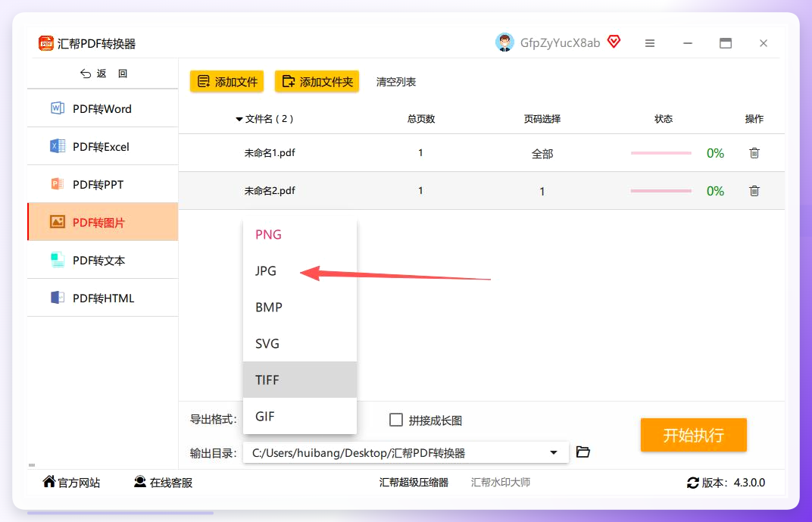This screenshot has width=812, height=522.
Task: Enable the 拼接成长图 checkbox
Action: coord(396,420)
